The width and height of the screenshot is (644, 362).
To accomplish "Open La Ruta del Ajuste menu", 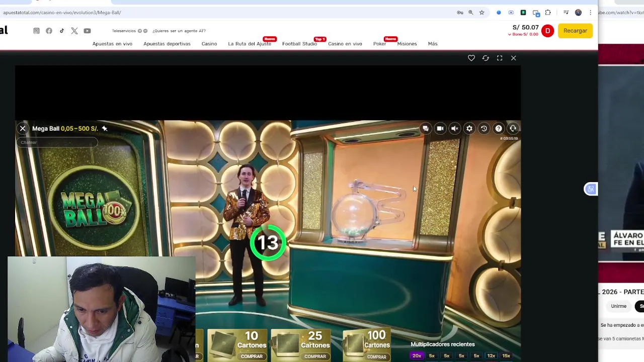I will 250,44.
